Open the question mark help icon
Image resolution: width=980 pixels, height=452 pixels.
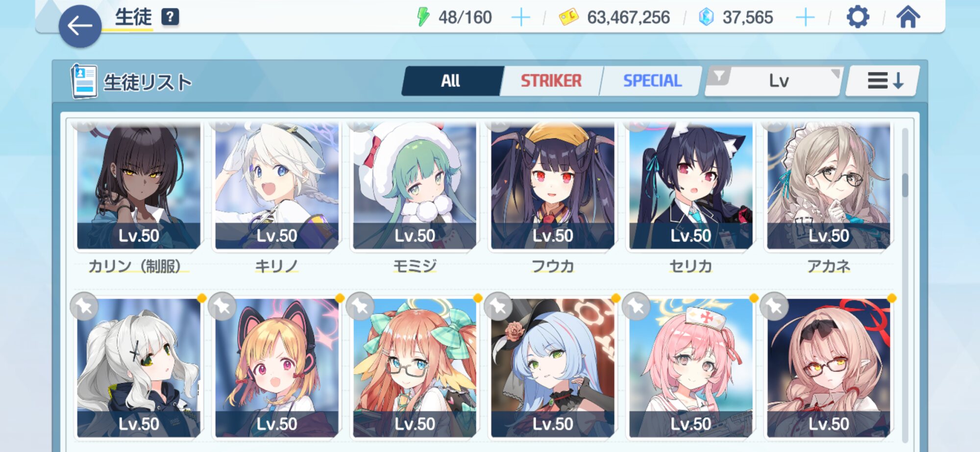click(x=170, y=17)
